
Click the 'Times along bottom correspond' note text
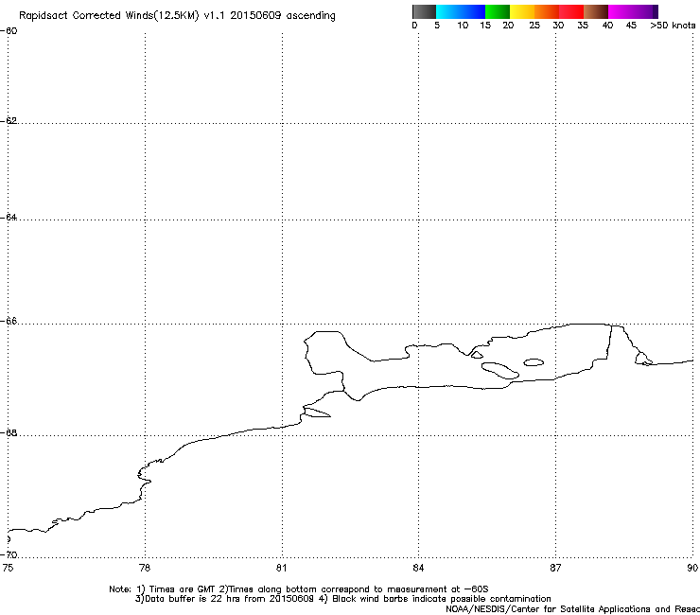pos(302,589)
